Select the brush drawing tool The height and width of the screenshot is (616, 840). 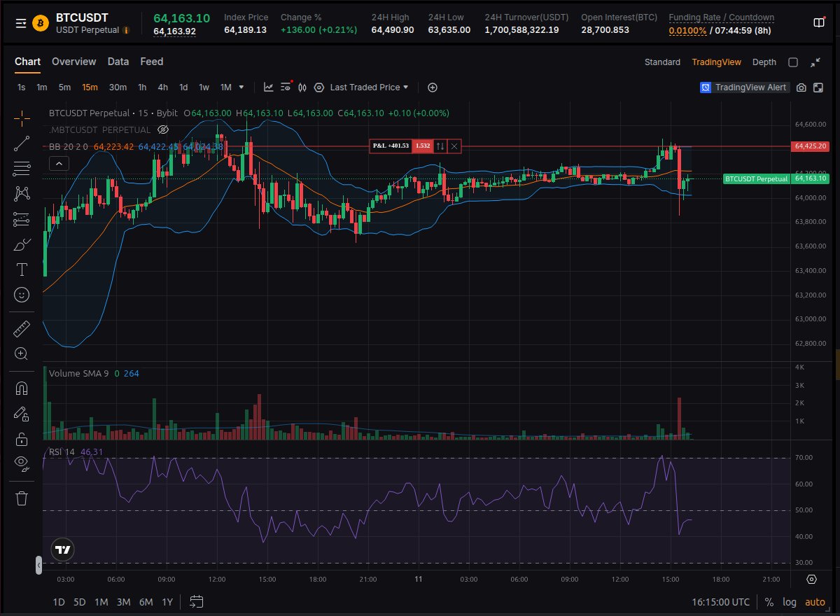point(22,244)
